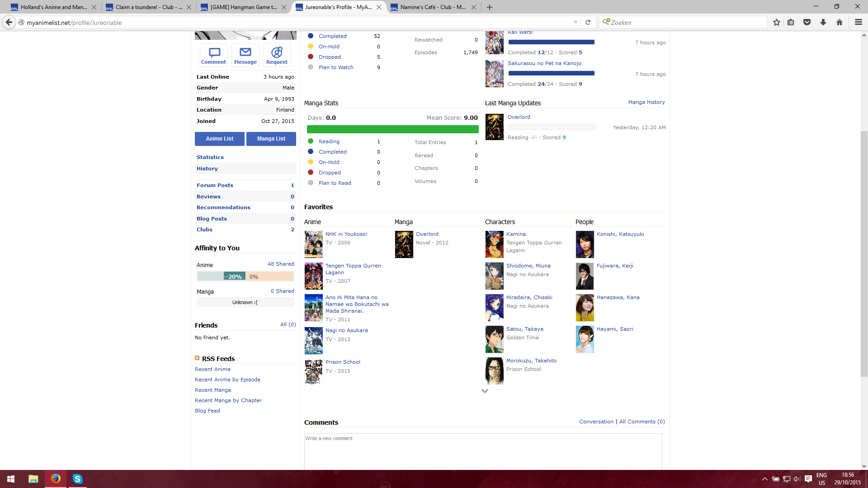Go to Firefox home page icon
Screen dimensions: 868x488
point(840,22)
